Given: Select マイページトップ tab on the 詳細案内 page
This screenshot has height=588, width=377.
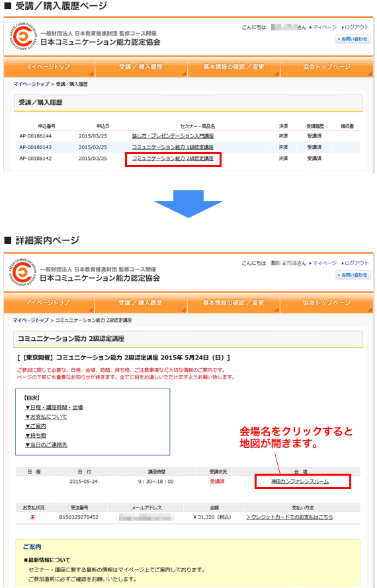Looking at the screenshot, I should point(49,303).
